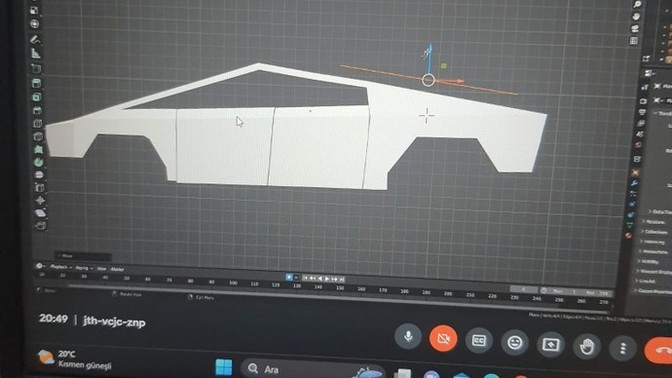Open the View Layer properties tab

pyautogui.click(x=642, y=123)
